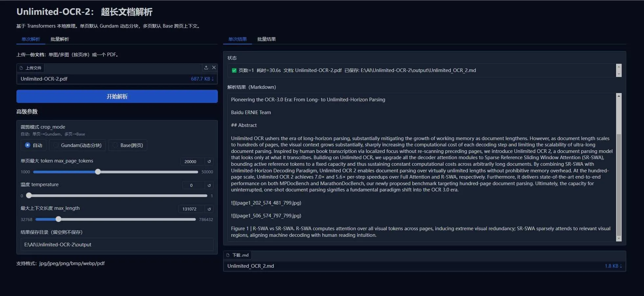Download Unlimited-OCR-2.pdf via its 687.7 KB link
This screenshot has height=296, width=644.
(202, 79)
